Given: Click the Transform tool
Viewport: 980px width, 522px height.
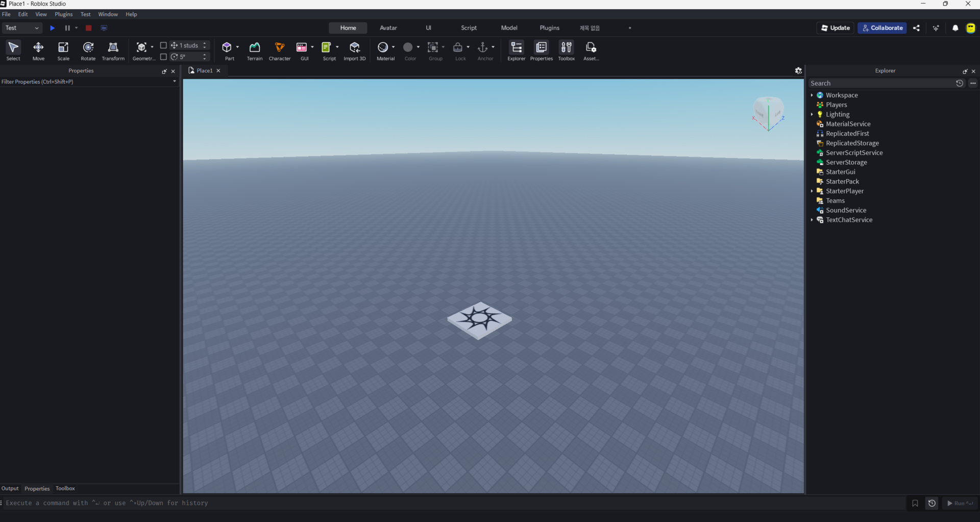Looking at the screenshot, I should pyautogui.click(x=113, y=51).
